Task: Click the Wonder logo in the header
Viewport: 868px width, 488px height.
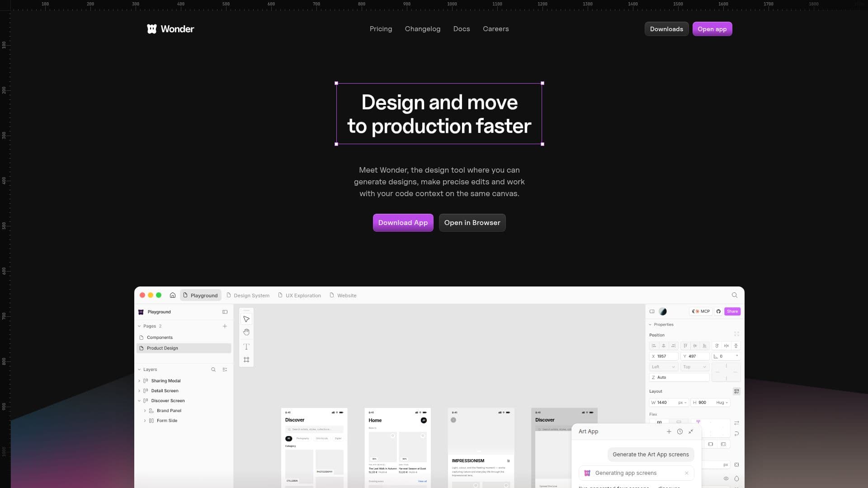Action: (170, 29)
